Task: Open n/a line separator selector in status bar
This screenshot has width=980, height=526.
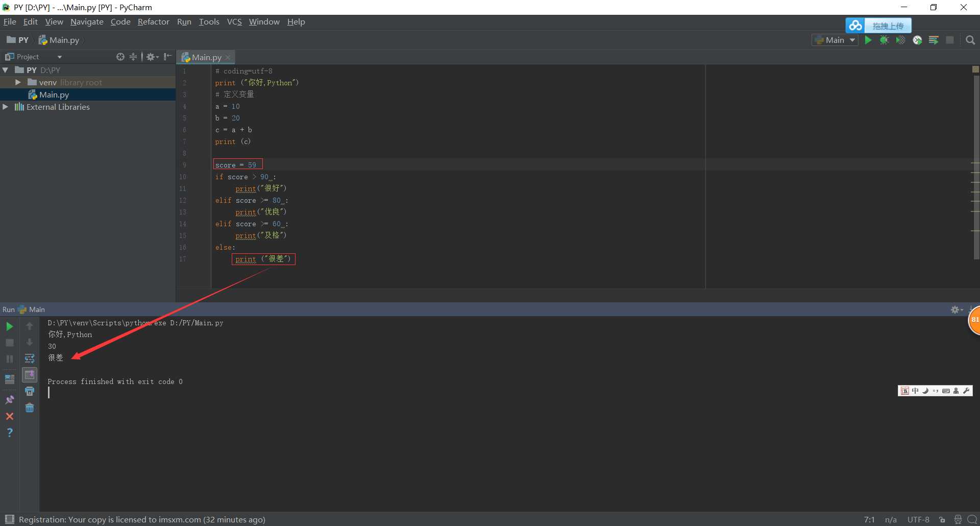Action: 891,519
